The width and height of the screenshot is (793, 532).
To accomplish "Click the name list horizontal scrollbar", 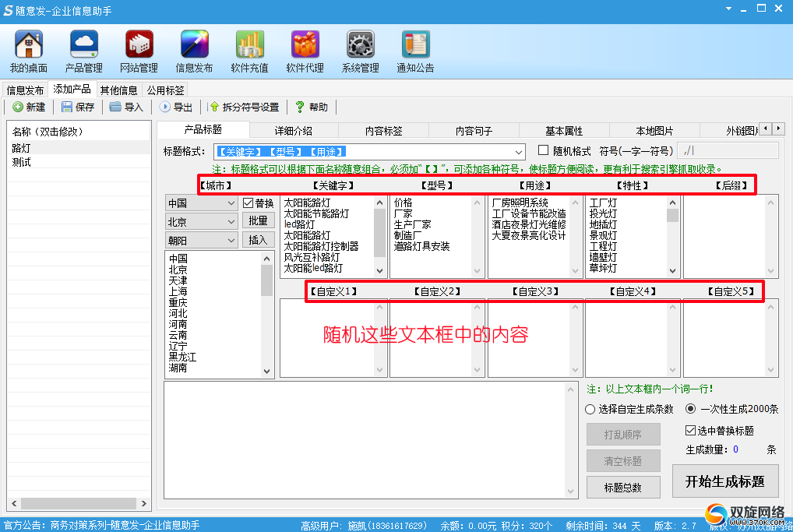I will [79, 503].
